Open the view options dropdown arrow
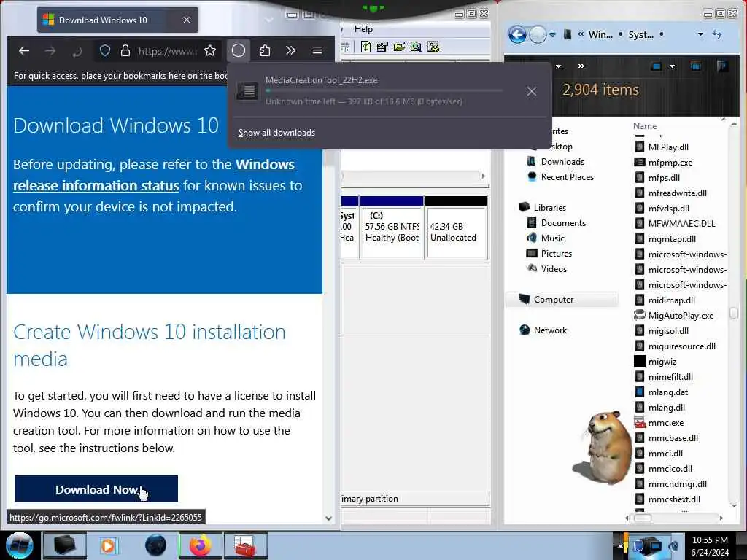 point(672,66)
